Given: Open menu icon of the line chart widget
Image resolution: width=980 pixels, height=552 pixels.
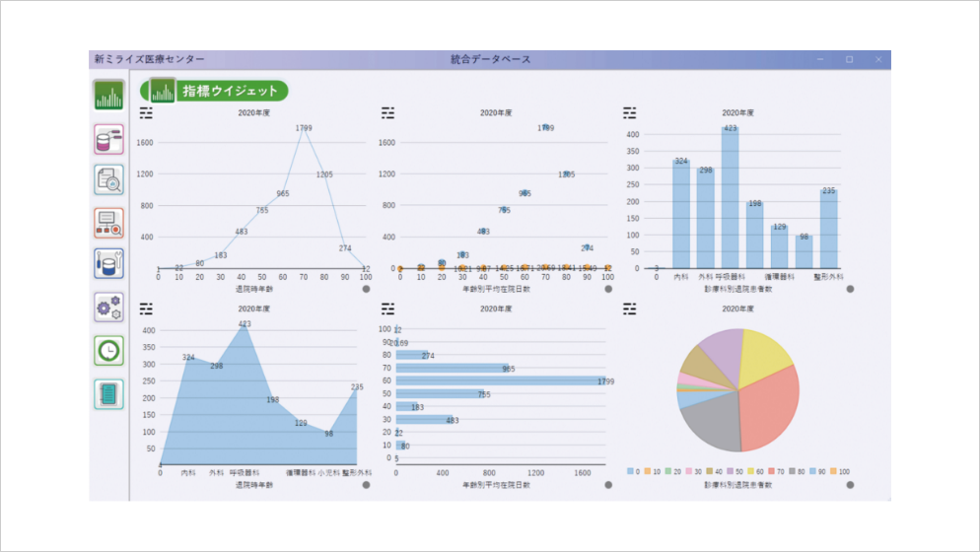Looking at the screenshot, I should pyautogui.click(x=147, y=113).
